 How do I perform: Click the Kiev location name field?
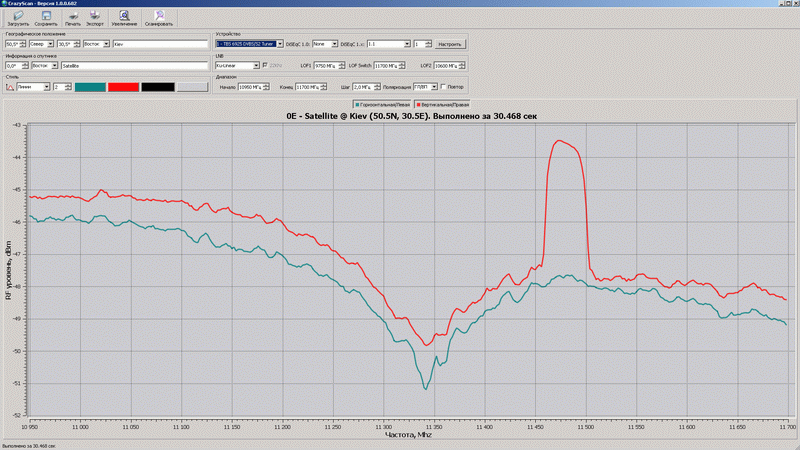coord(160,44)
